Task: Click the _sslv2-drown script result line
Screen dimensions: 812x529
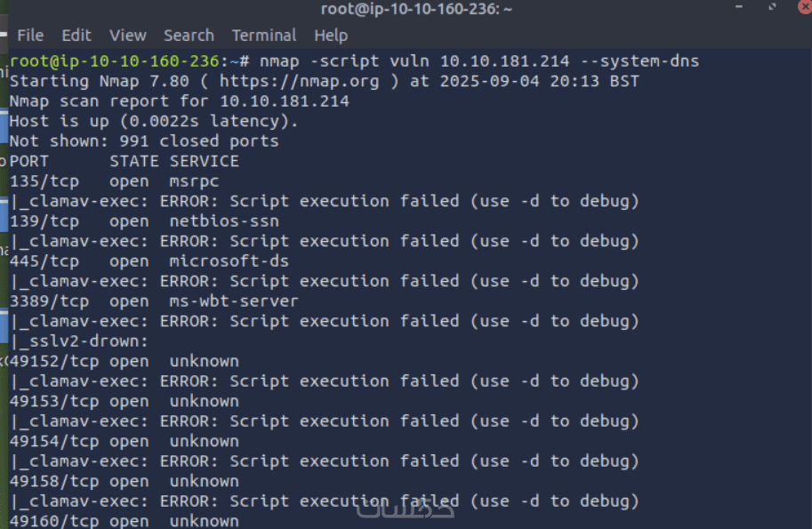Action: [79, 341]
